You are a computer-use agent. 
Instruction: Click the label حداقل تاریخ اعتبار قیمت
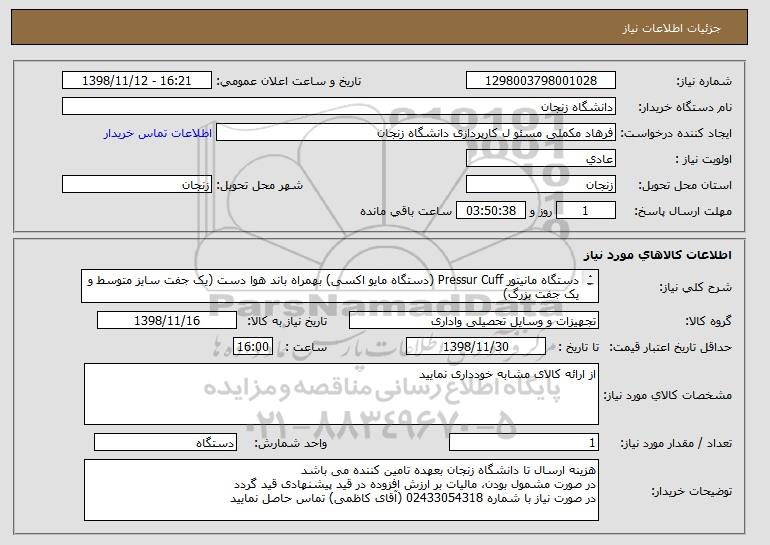(670, 347)
